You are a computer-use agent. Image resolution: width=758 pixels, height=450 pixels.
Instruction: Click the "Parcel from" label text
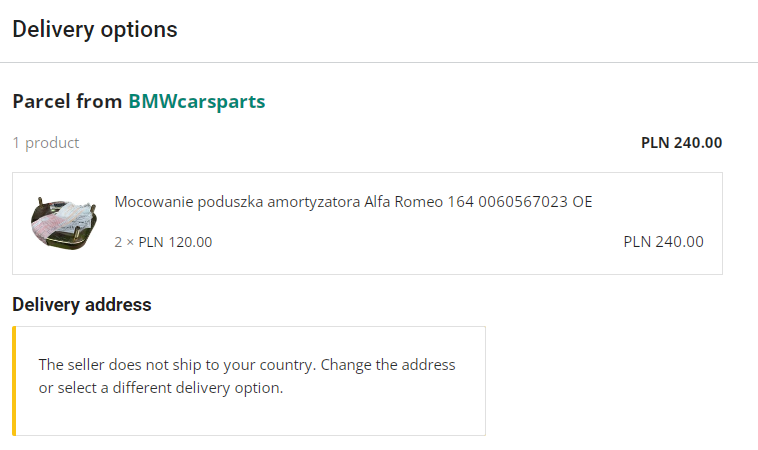pyautogui.click(x=67, y=102)
